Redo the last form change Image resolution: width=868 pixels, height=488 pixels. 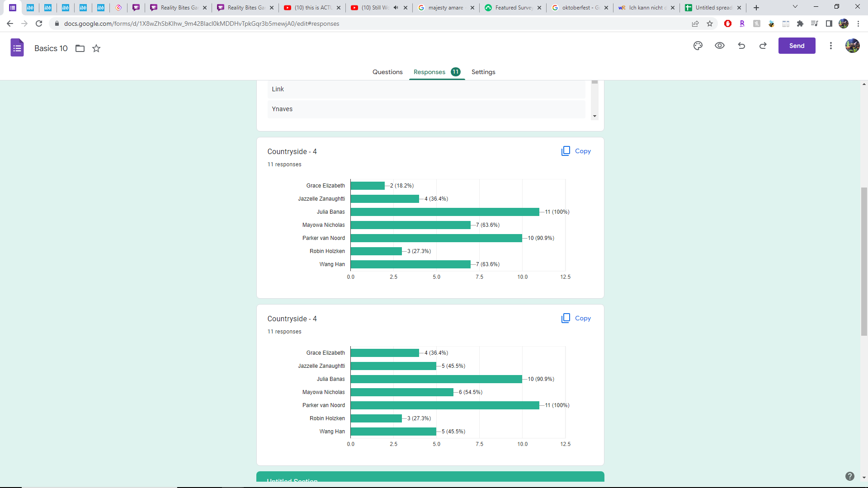pos(763,46)
